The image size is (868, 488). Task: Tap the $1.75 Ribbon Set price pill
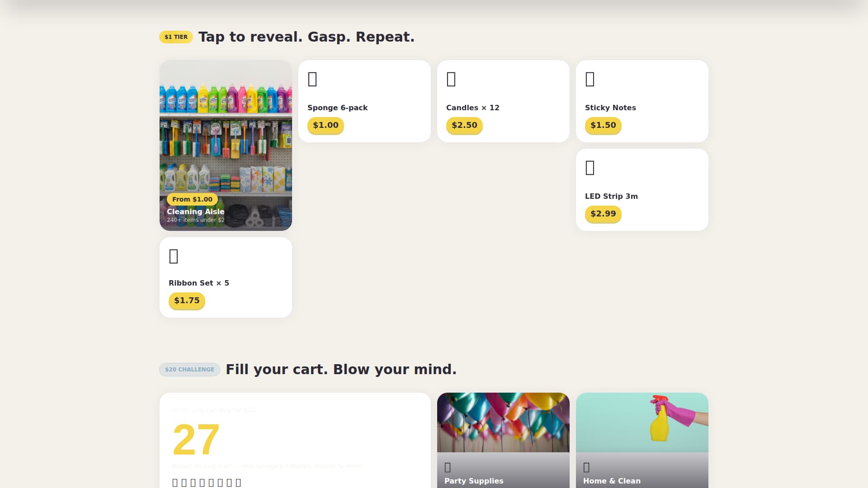click(x=187, y=300)
